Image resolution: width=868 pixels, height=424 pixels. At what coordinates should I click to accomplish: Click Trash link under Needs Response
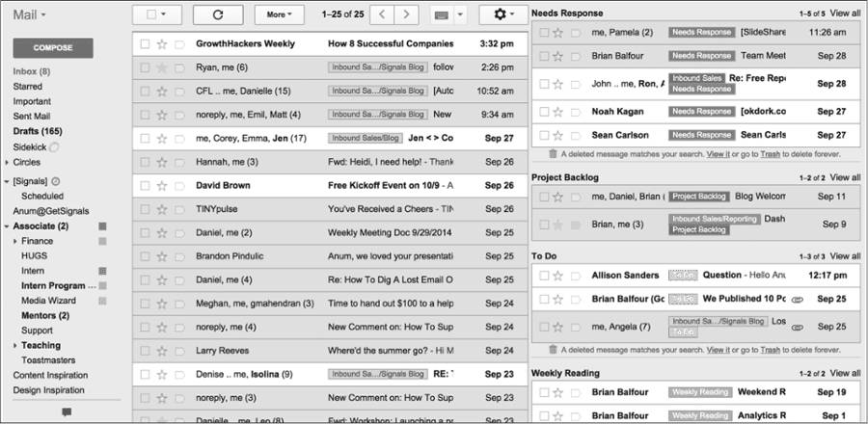coord(770,155)
